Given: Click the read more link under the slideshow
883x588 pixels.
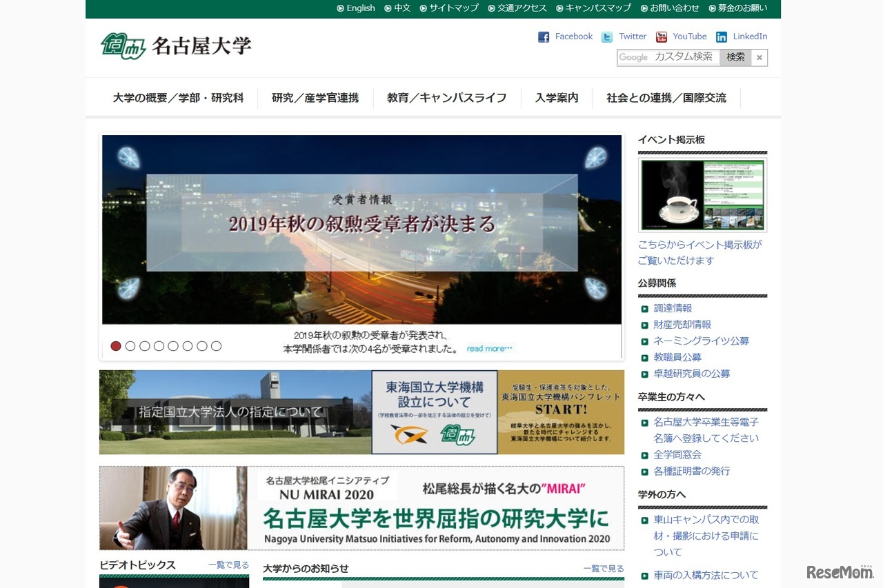Looking at the screenshot, I should pyautogui.click(x=490, y=349).
